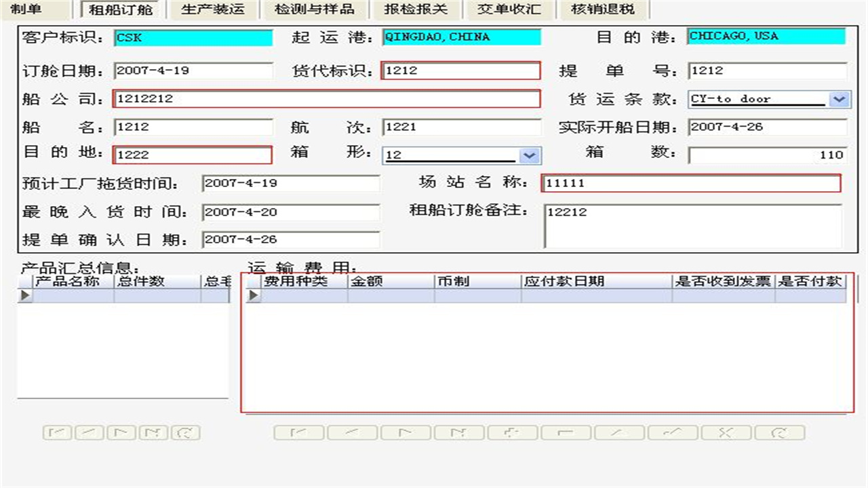Image resolution: width=868 pixels, height=488 pixels.
Task: Cancel edits using the X icon
Action: pyautogui.click(x=725, y=432)
